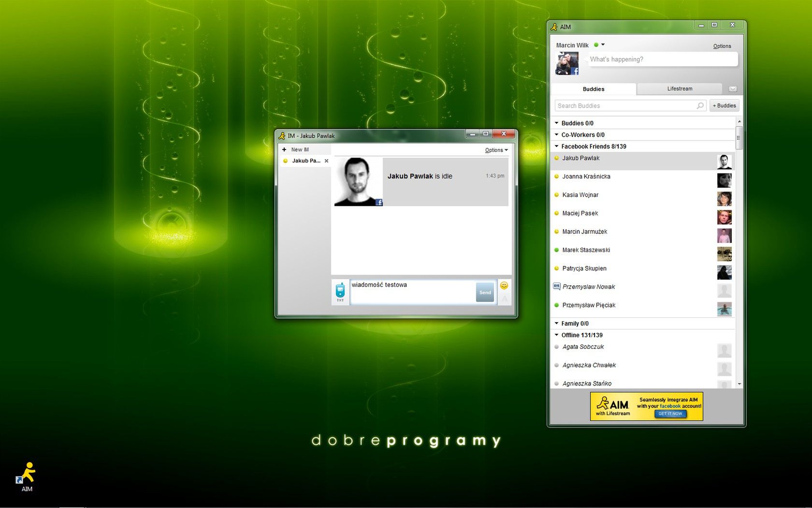
Task: Click the plus icon next to New IM
Action: (284, 149)
